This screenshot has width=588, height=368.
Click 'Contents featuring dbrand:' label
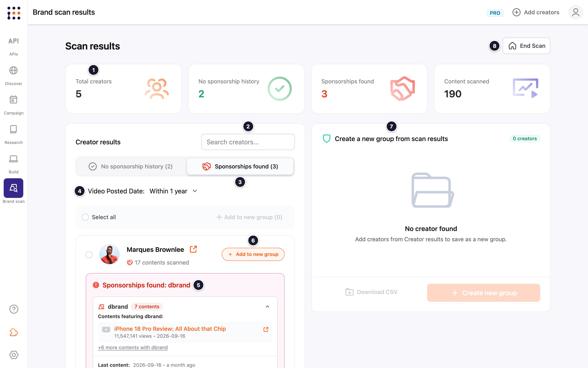131,316
